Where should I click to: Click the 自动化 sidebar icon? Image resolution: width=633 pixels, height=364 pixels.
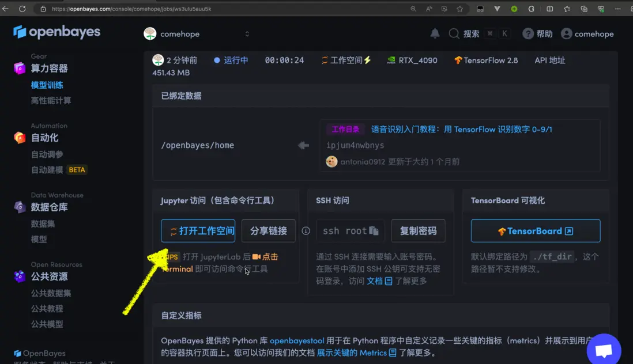click(x=20, y=138)
